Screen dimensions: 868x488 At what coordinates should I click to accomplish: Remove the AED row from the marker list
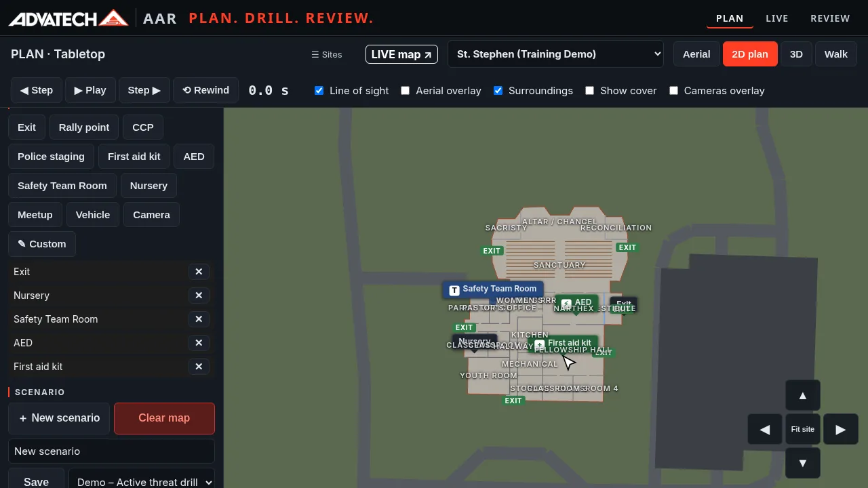199,343
